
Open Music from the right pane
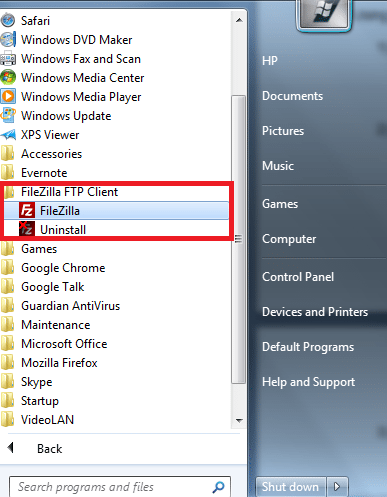point(278,166)
